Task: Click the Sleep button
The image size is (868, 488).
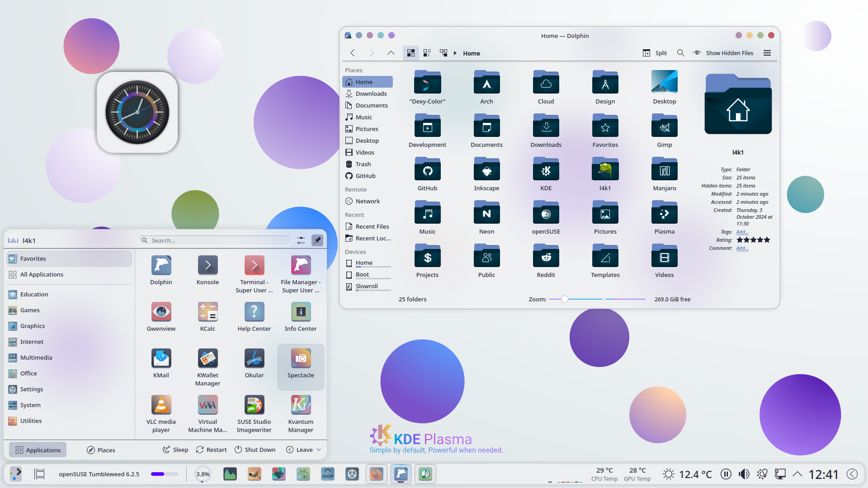Action: click(x=175, y=450)
